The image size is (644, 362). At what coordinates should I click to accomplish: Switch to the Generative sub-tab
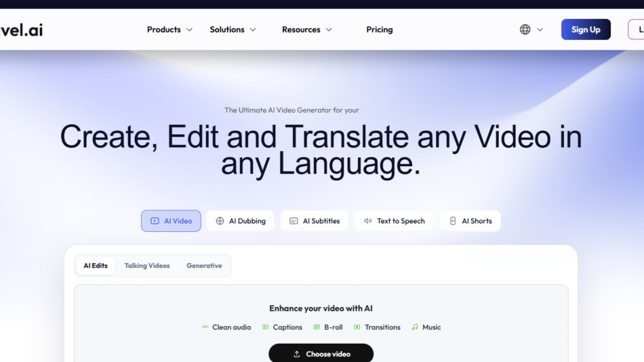pyautogui.click(x=204, y=266)
